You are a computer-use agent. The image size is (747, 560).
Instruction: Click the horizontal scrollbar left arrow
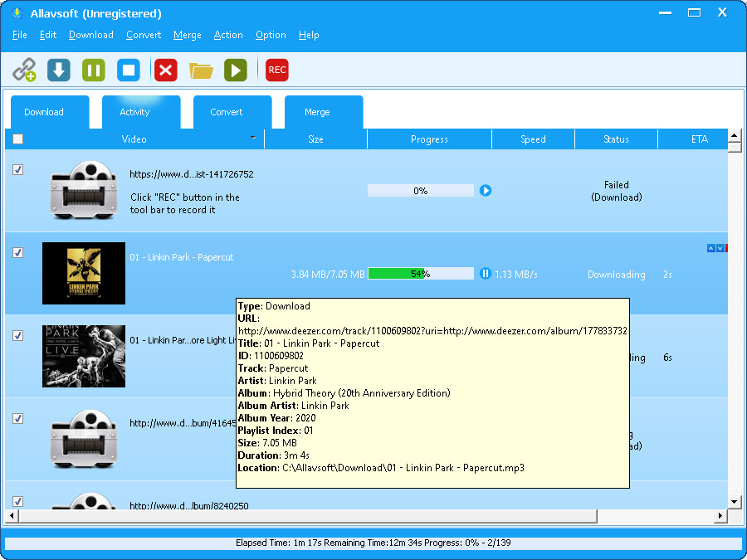pos(11,516)
